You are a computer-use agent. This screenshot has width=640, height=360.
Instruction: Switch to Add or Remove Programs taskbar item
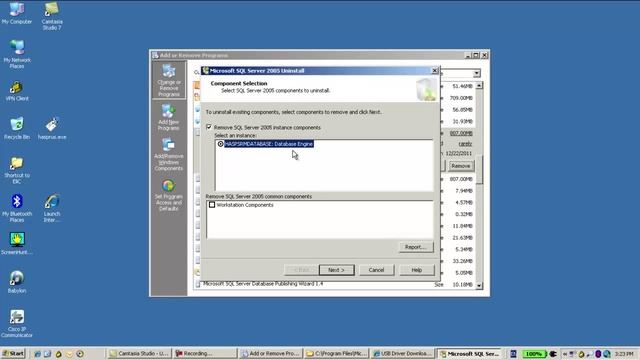(271, 354)
